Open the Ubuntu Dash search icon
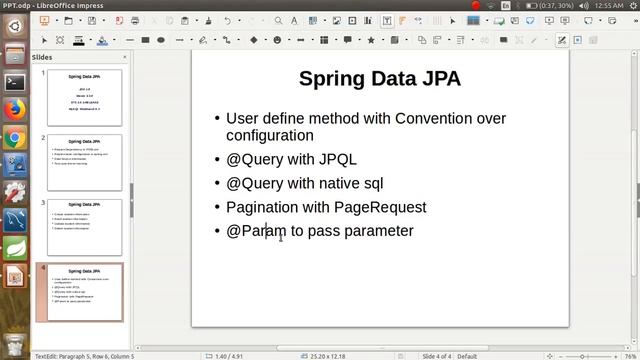The image size is (640, 360). (15, 27)
